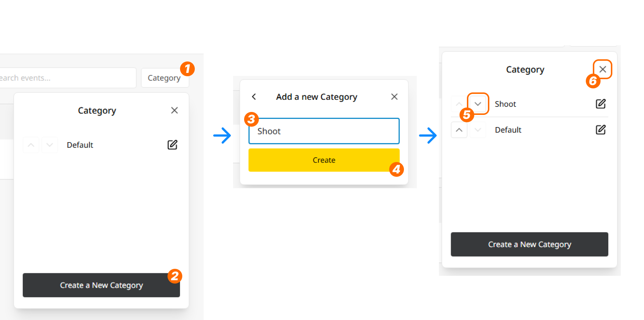Click down arrow beside Default in right panel
The image size is (644, 320).
tap(478, 130)
